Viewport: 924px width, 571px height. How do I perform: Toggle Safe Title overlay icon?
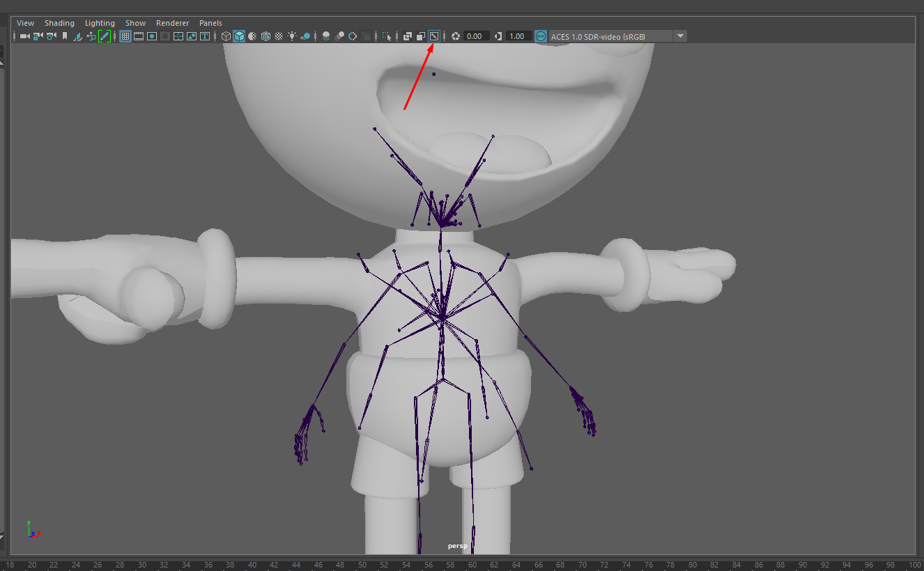(x=205, y=36)
